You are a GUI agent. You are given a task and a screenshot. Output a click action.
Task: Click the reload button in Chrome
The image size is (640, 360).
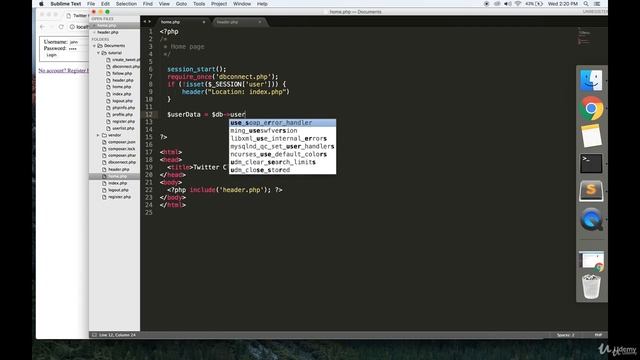tap(61, 27)
